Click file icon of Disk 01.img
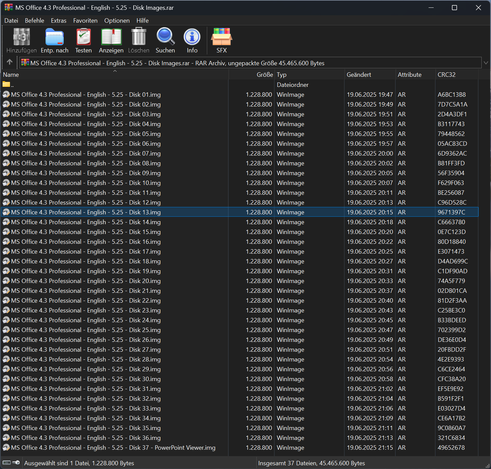 click(6, 95)
